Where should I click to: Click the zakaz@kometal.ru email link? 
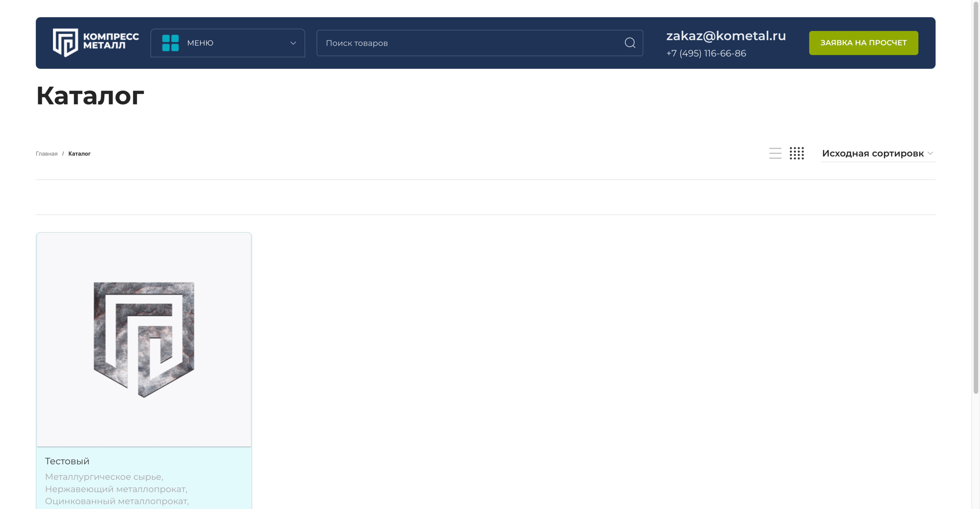726,36
